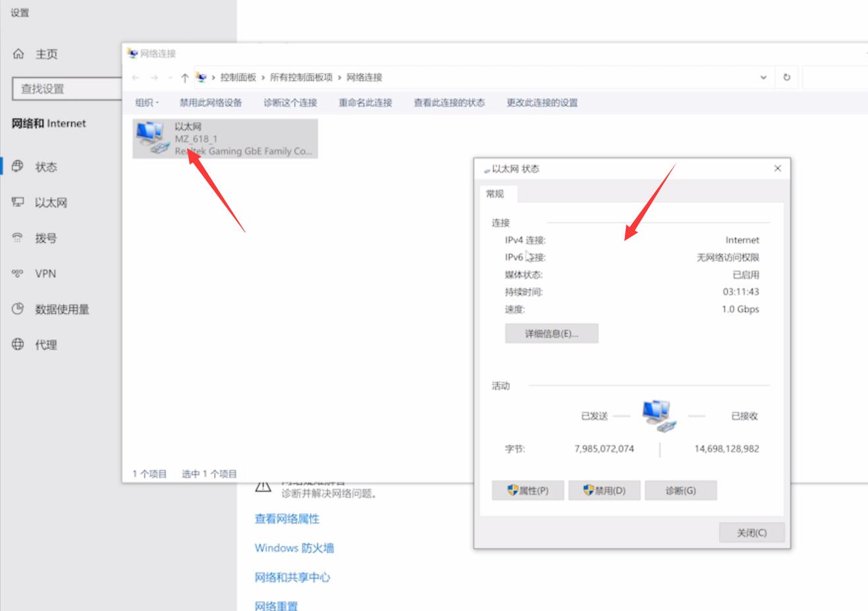Click the 控制面板 breadcrumb segment
The width and height of the screenshot is (868, 611).
click(x=238, y=77)
